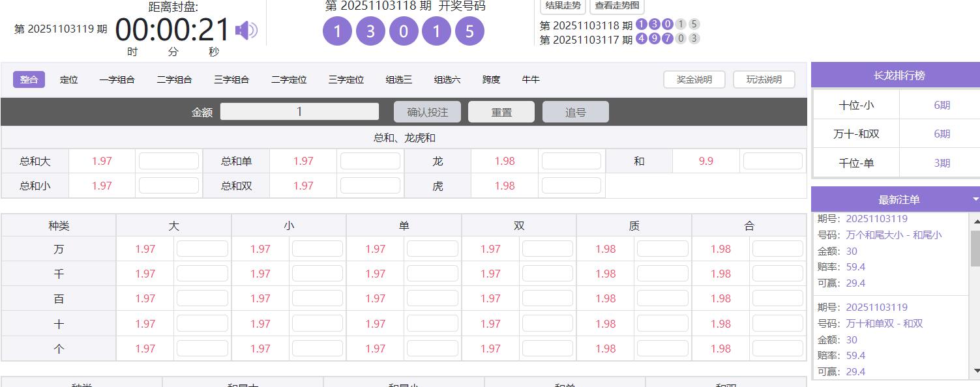The width and height of the screenshot is (980, 387).
Task: Expand the 最新注单 panel arrow
Action: click(974, 200)
